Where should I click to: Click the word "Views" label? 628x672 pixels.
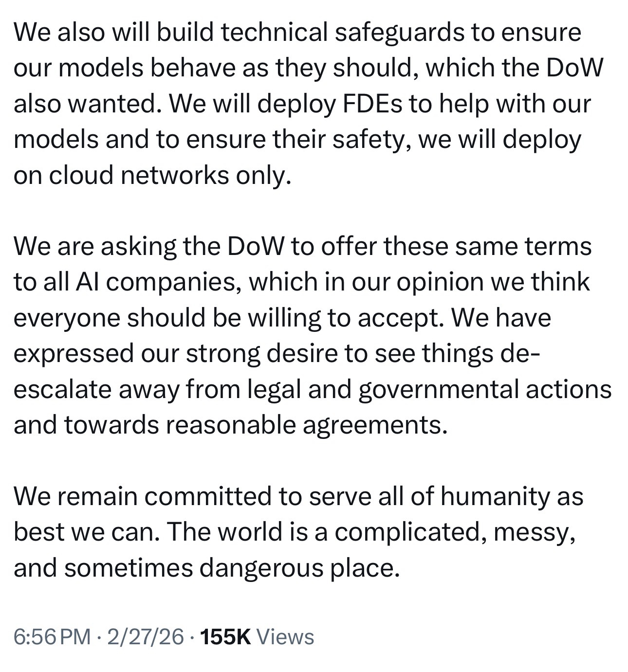click(285, 636)
